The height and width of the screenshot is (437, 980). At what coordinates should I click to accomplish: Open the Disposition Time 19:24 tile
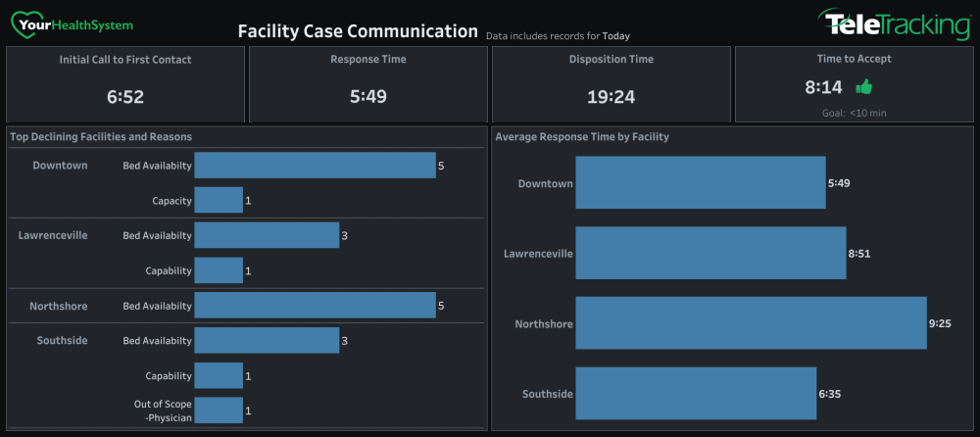(612, 83)
